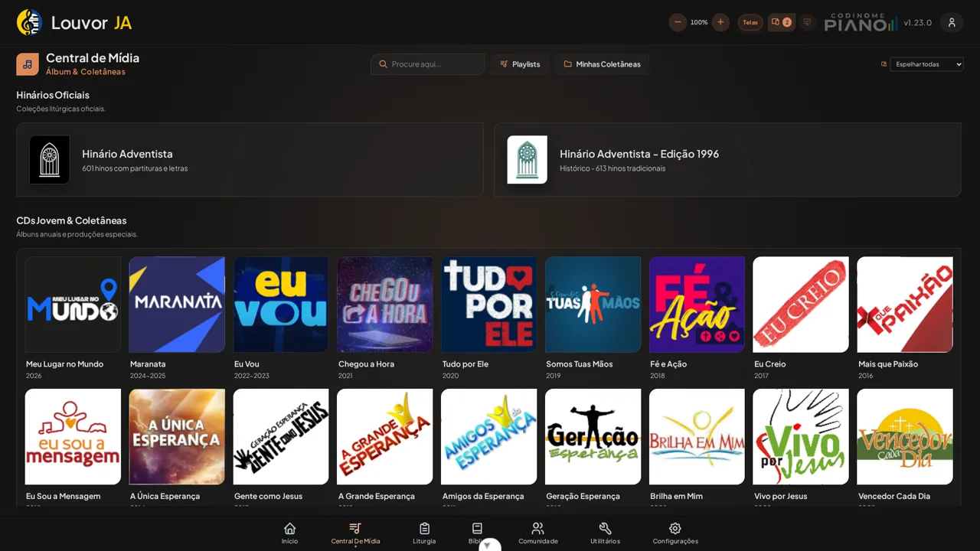Open the Gente como Jesus album cover
Viewport: 980px width, 551px height.
281,437
